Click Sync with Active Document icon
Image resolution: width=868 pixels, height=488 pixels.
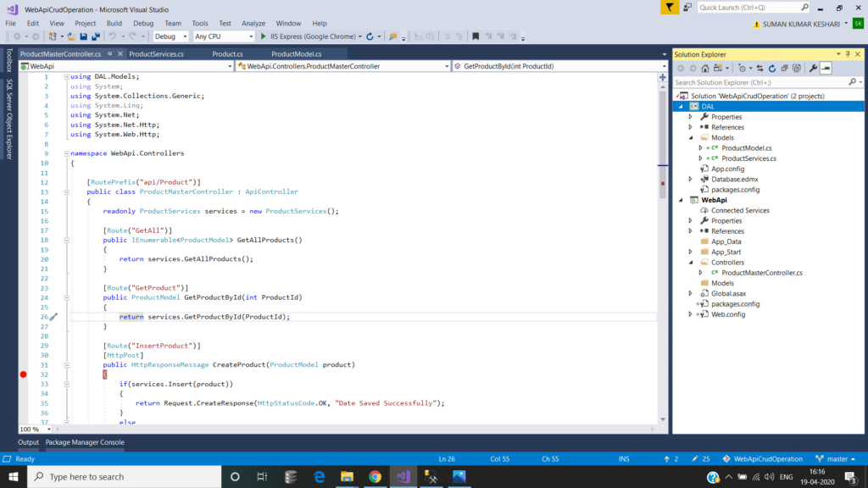tap(760, 68)
